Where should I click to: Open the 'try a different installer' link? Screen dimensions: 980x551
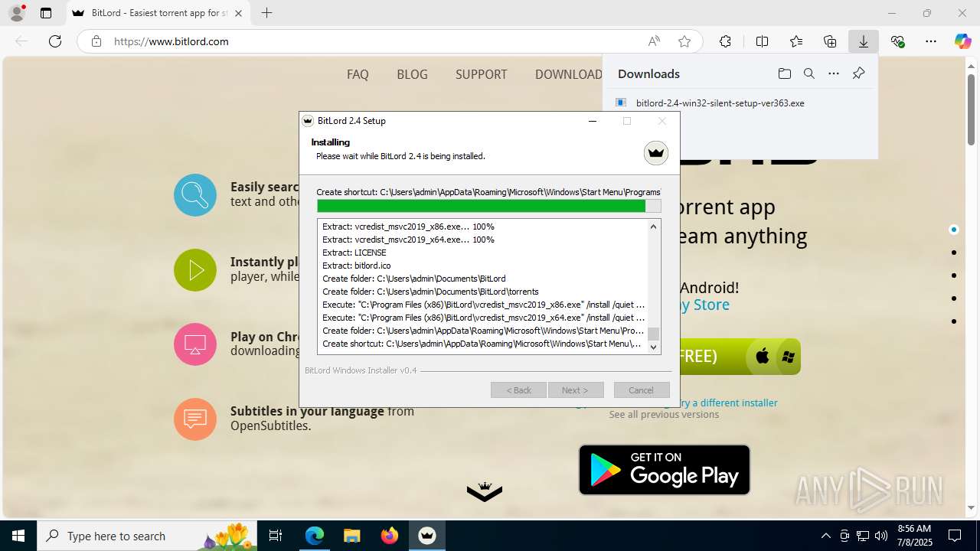727,403
